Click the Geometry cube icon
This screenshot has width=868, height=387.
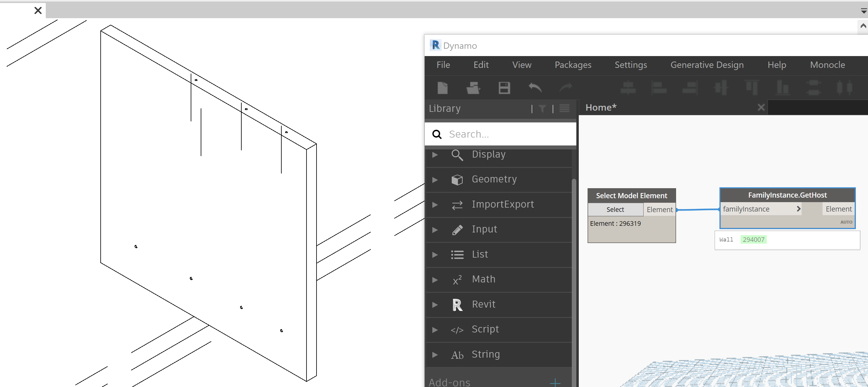click(457, 180)
